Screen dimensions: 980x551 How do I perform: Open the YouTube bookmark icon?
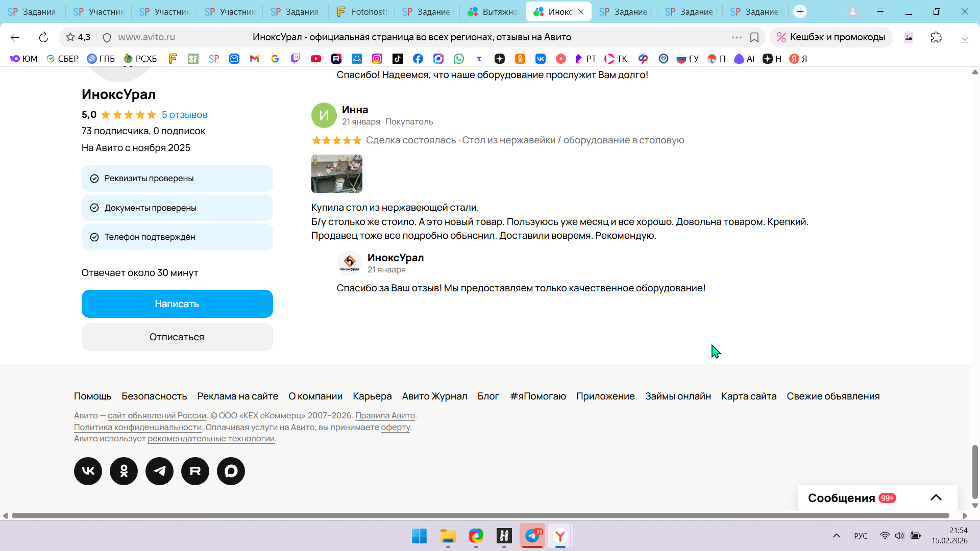(316, 59)
